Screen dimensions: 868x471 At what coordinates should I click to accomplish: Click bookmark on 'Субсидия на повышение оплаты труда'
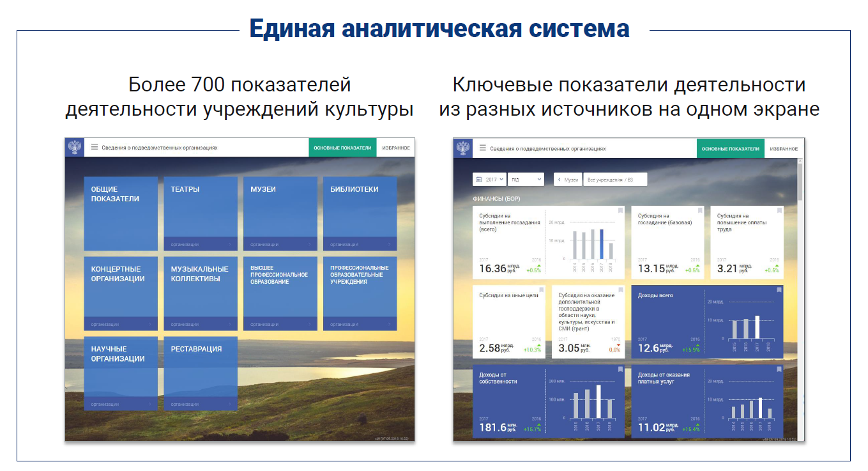click(x=779, y=210)
